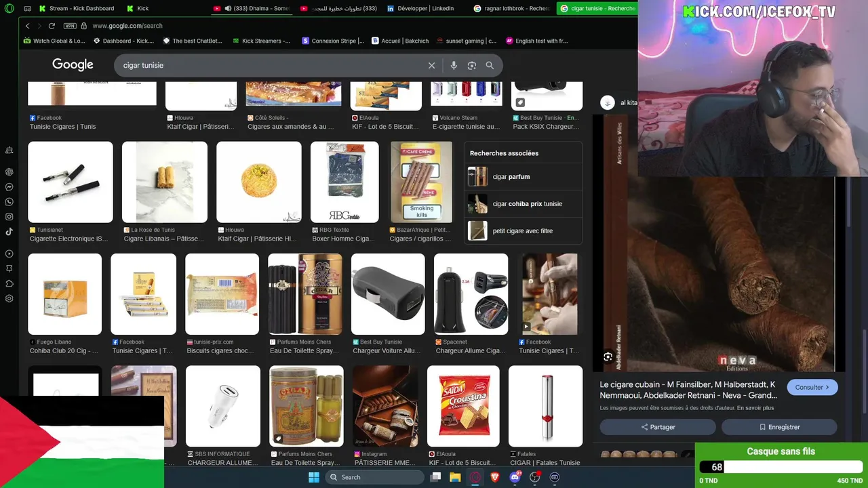Open Watch Global & Lo... bookmark
Viewport: 868px width, 488px height.
[54, 41]
